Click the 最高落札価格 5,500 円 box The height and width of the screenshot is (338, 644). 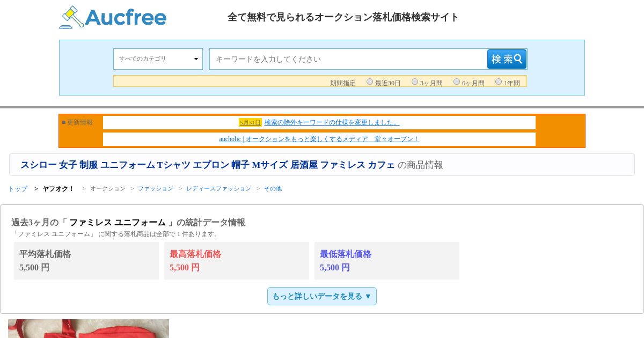(237, 261)
